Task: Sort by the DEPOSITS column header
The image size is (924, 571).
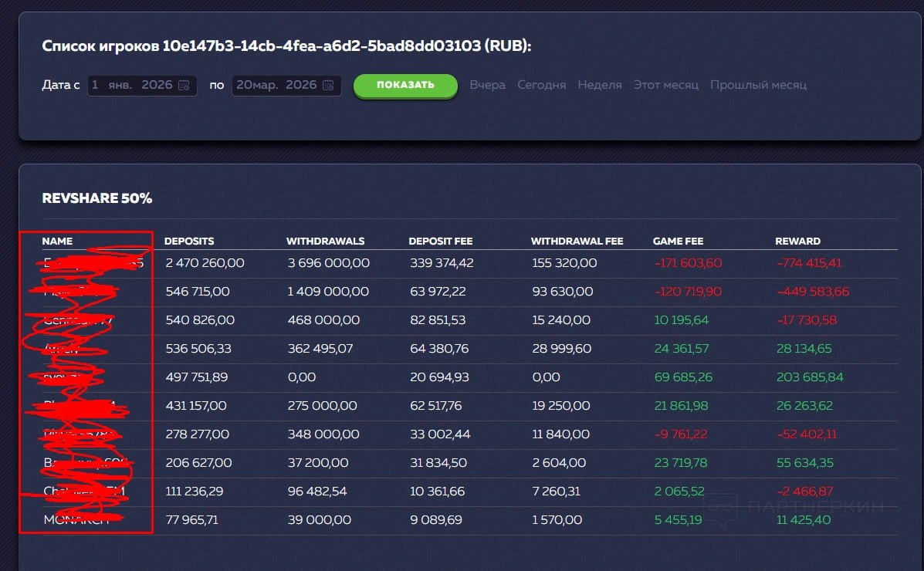Action: pos(189,241)
